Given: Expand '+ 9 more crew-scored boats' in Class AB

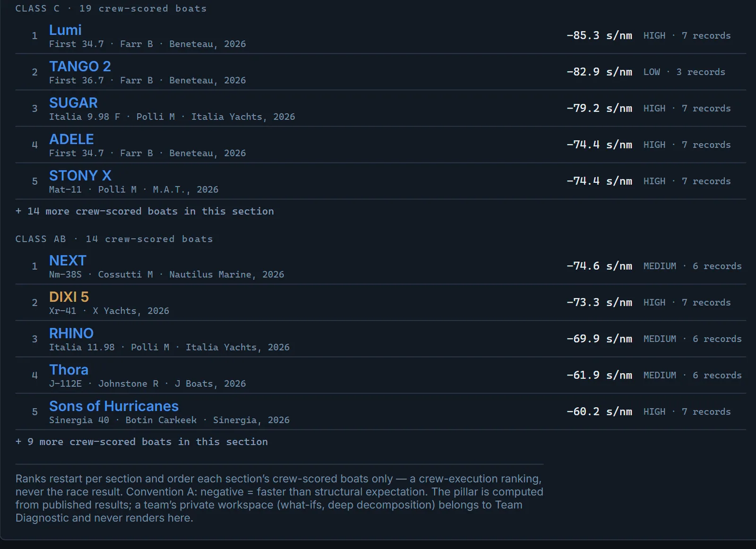Looking at the screenshot, I should [142, 442].
